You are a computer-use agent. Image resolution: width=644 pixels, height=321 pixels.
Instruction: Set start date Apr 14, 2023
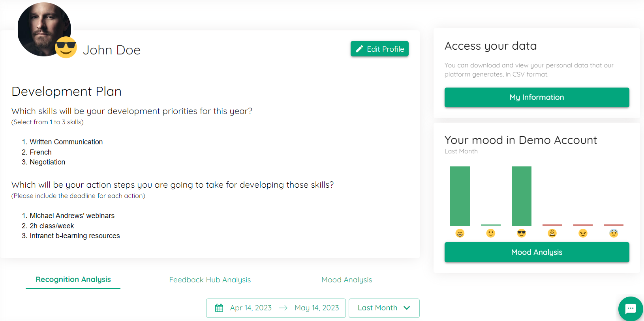[x=251, y=308]
